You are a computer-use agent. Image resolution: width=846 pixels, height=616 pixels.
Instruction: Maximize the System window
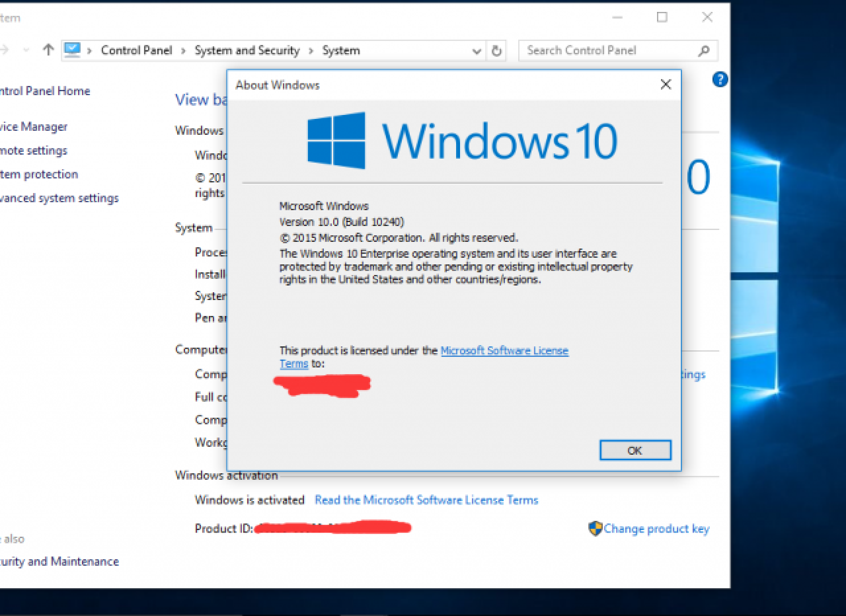click(x=662, y=18)
